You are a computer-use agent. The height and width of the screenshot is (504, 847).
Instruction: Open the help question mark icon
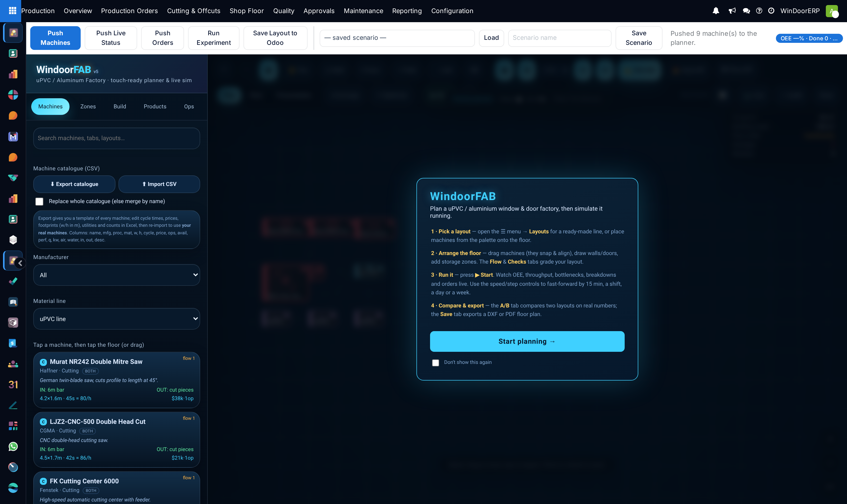759,11
